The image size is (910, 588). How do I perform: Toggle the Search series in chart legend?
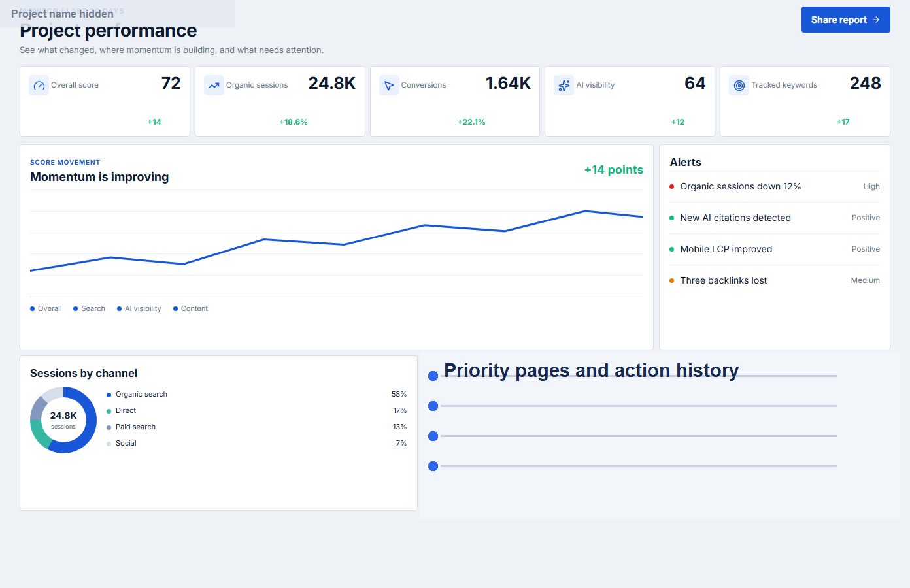[89, 308]
